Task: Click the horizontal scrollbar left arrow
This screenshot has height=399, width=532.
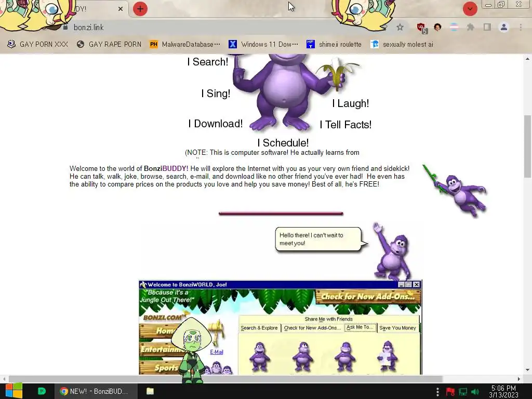Action: (4, 379)
